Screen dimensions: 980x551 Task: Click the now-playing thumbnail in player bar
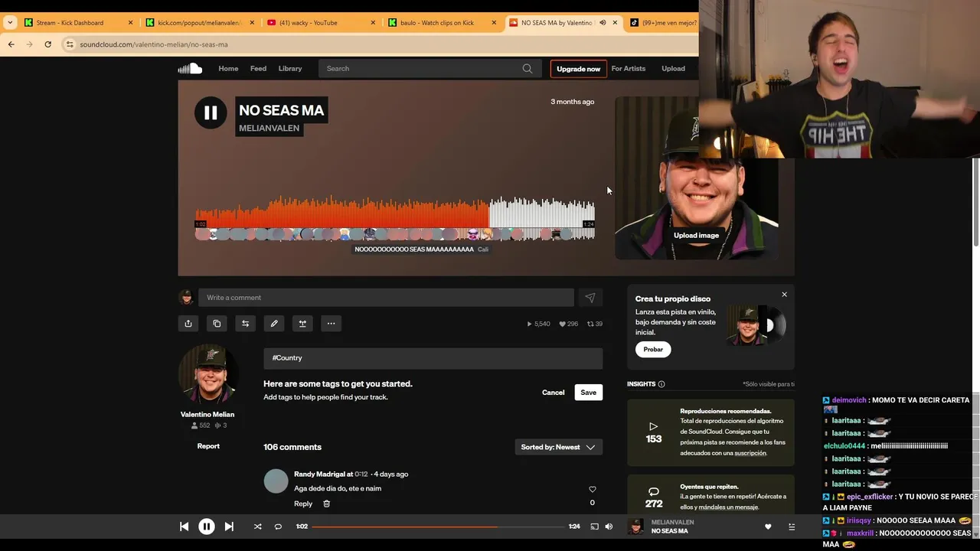pyautogui.click(x=635, y=527)
